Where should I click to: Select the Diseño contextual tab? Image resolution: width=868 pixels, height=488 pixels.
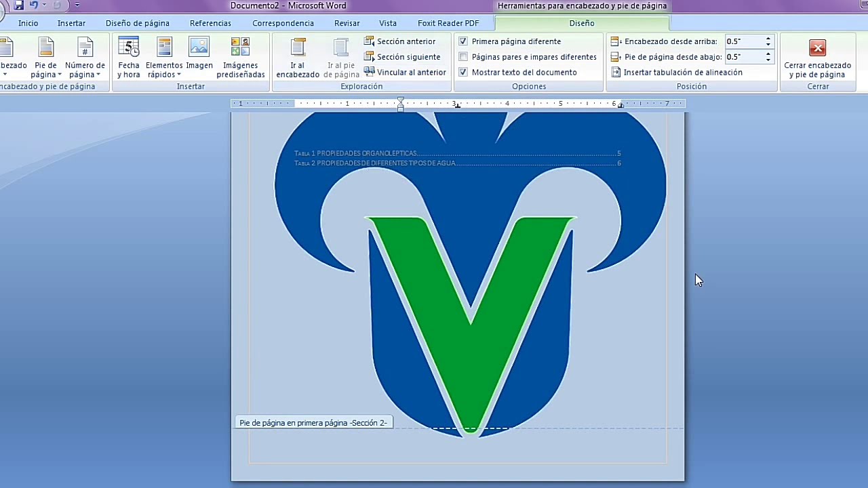[x=582, y=23]
